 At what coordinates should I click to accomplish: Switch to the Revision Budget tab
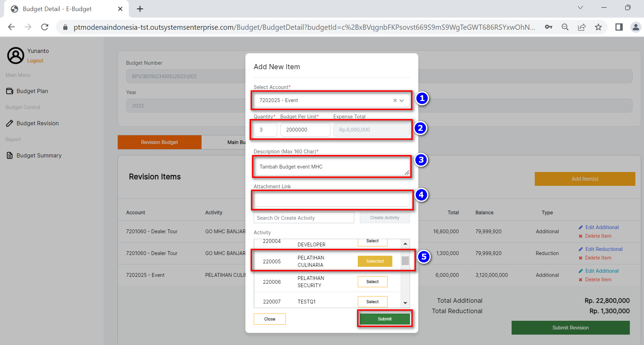(159, 142)
